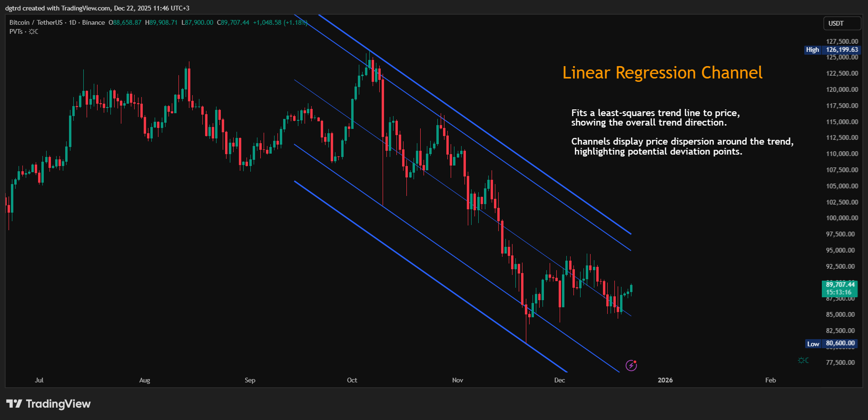
Task: Click the High value 89,908.71 in the legend
Action: pos(163,22)
